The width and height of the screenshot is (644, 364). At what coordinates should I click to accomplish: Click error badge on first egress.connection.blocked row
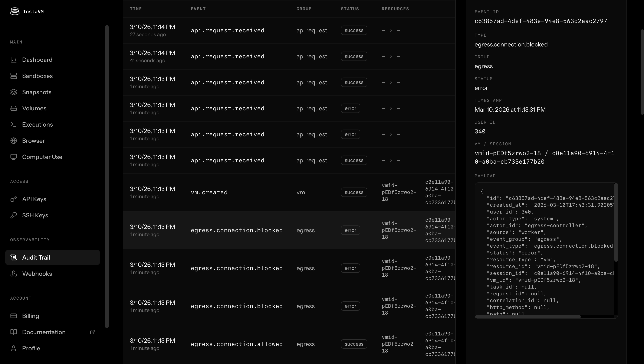tap(350, 230)
